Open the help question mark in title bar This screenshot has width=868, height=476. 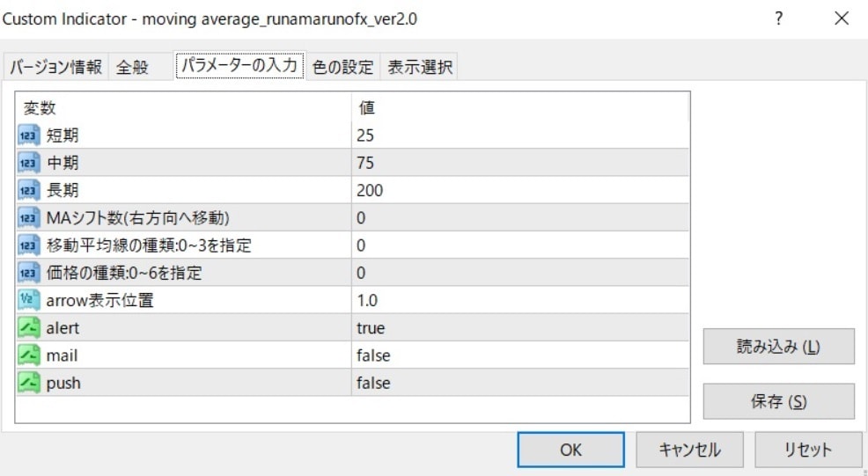tap(779, 18)
